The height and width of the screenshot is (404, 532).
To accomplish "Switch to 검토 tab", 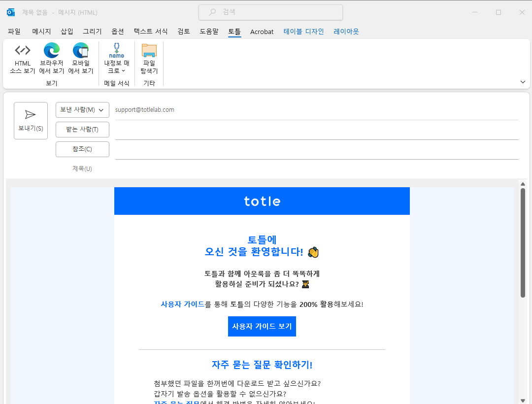I will pyautogui.click(x=184, y=32).
